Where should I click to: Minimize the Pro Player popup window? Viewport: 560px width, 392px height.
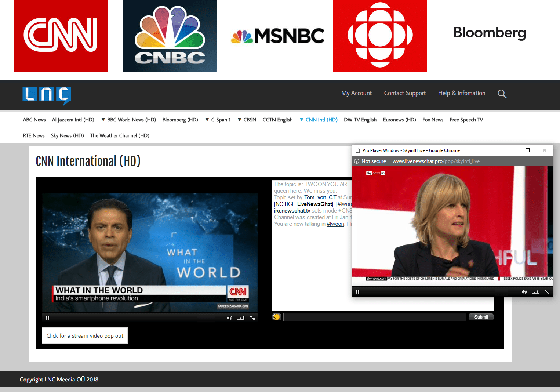click(x=511, y=150)
